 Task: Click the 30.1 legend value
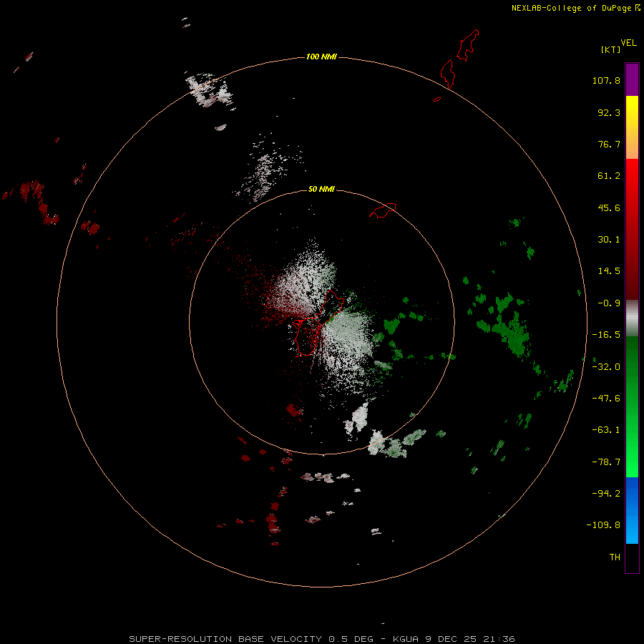click(x=609, y=240)
